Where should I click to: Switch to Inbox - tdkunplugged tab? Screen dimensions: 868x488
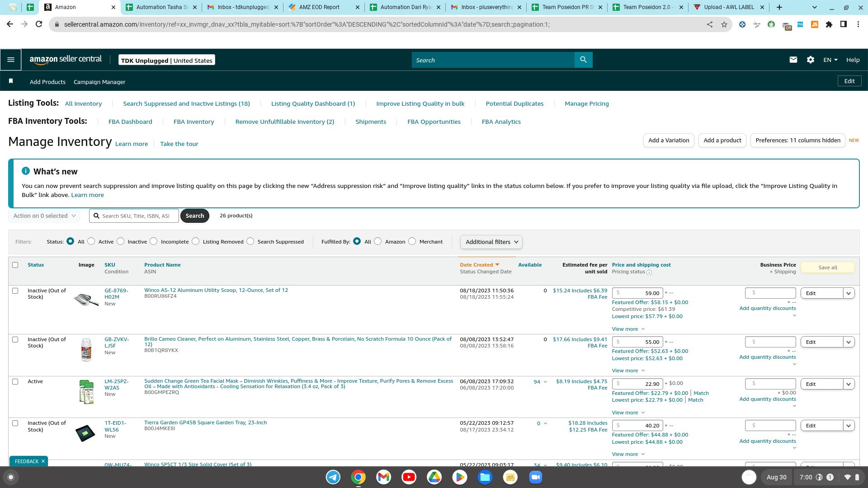click(242, 7)
